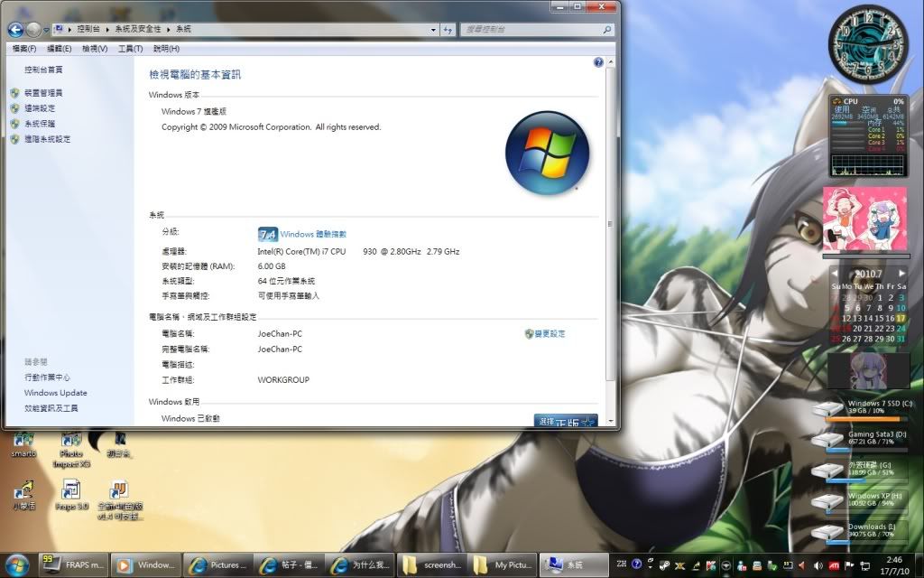Open the 編輯(E) menu

[59, 49]
